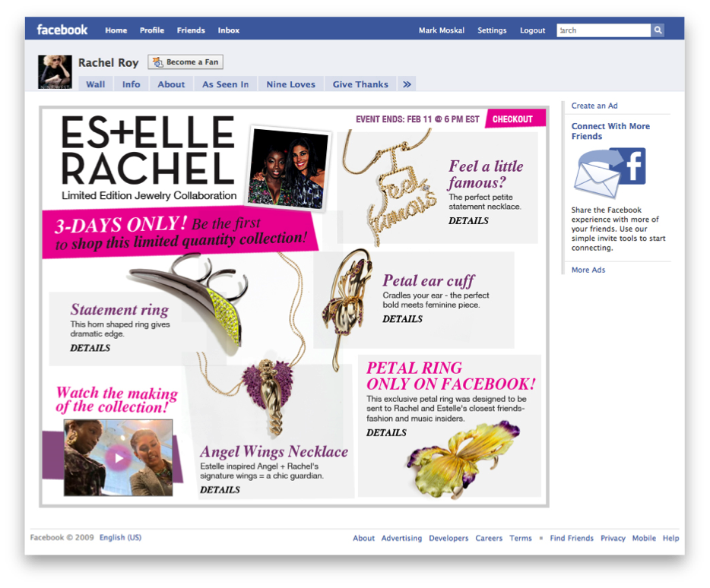Click the Become a Fan button
The image size is (710, 588).
[x=185, y=62]
